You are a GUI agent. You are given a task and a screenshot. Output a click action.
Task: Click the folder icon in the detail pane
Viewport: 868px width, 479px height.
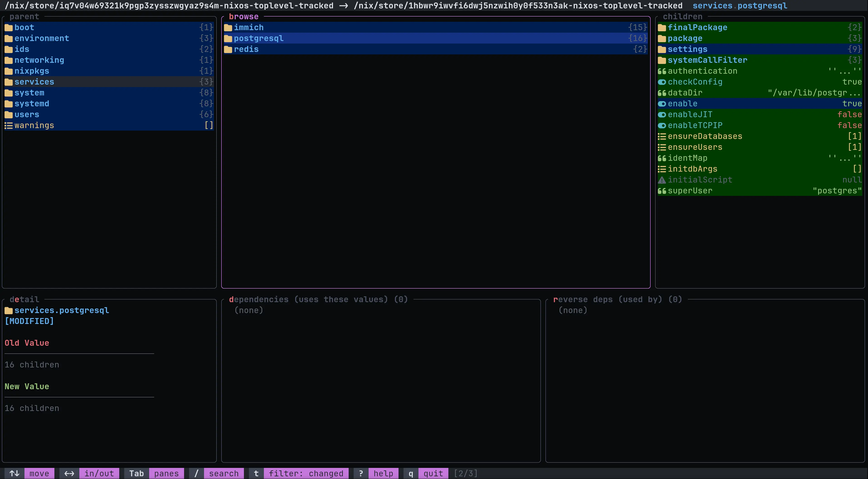8,311
